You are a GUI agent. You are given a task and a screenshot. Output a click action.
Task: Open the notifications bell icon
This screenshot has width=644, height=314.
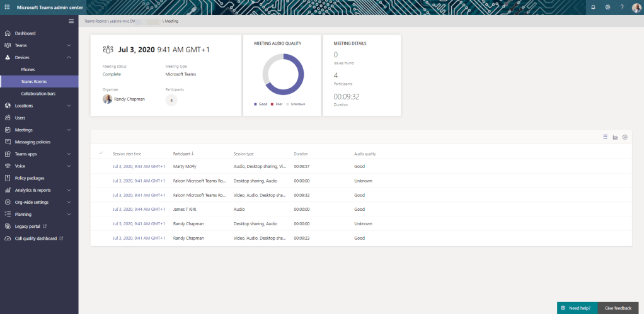pyautogui.click(x=593, y=7)
